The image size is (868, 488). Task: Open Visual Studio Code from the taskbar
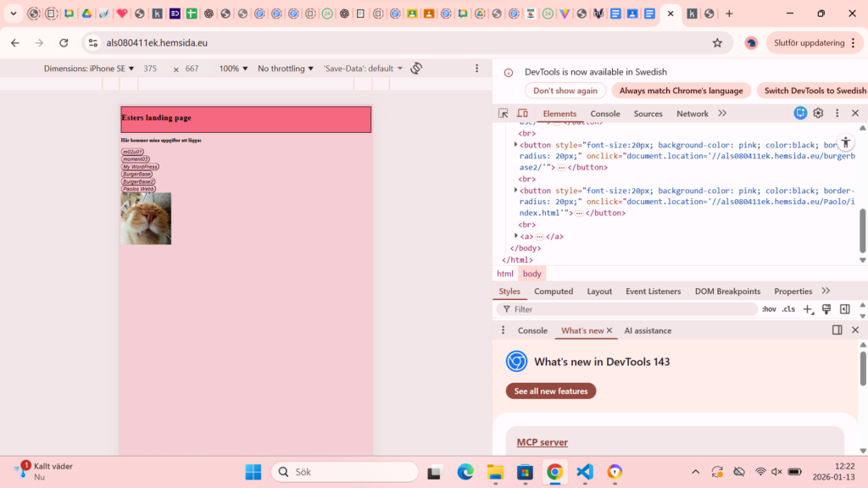tap(585, 472)
